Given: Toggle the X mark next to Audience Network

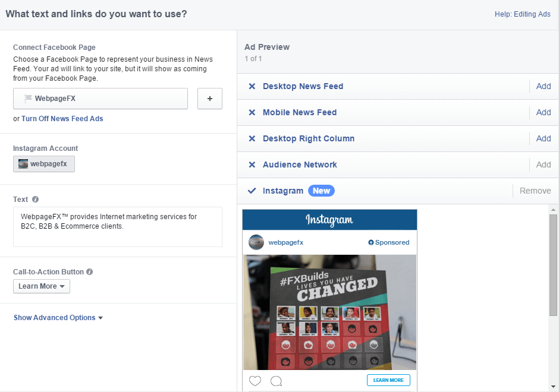Looking at the screenshot, I should 252,165.
